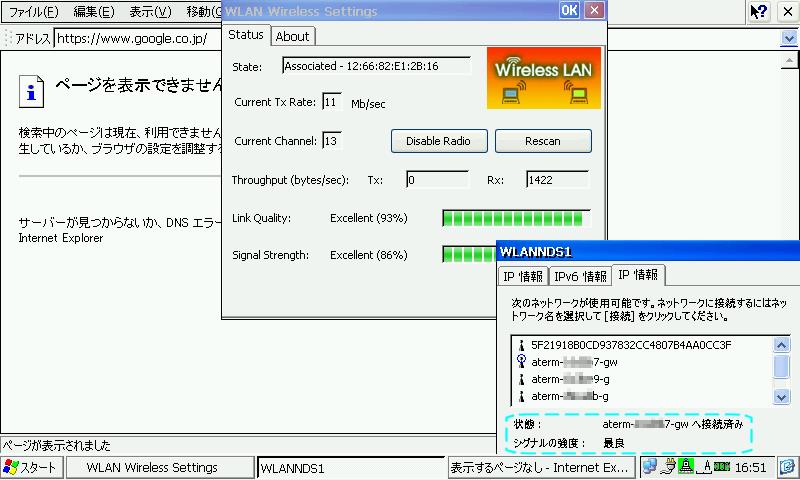Click the antenna icon of aterm b-g network
Viewport: 800px width, 480px height.
click(521, 396)
